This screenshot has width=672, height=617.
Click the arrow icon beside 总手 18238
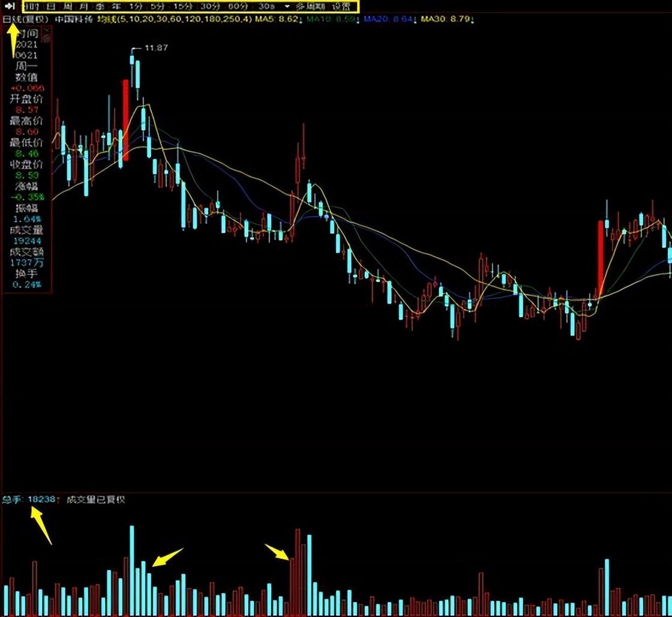click(59, 499)
